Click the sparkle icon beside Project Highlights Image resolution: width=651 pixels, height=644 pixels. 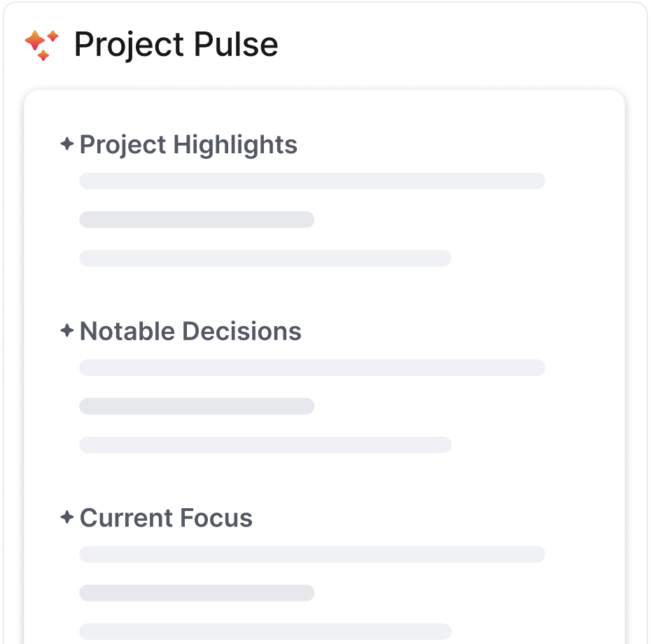point(67,144)
